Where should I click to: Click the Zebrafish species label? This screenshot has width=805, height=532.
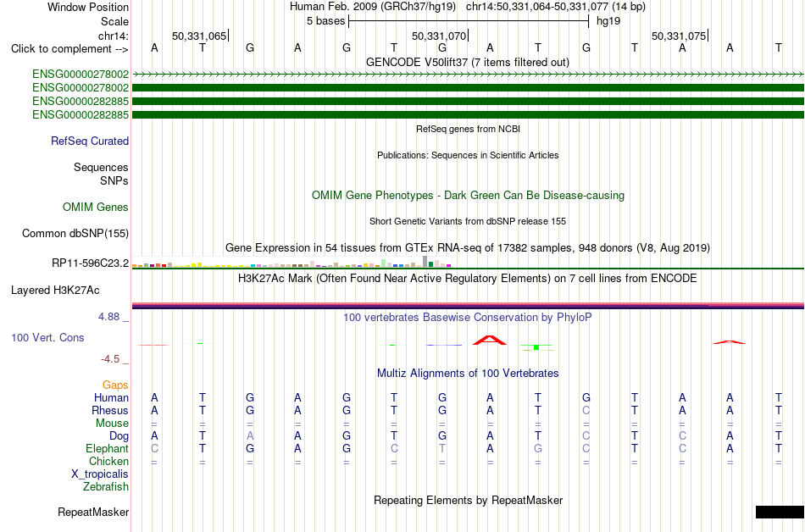(106, 487)
